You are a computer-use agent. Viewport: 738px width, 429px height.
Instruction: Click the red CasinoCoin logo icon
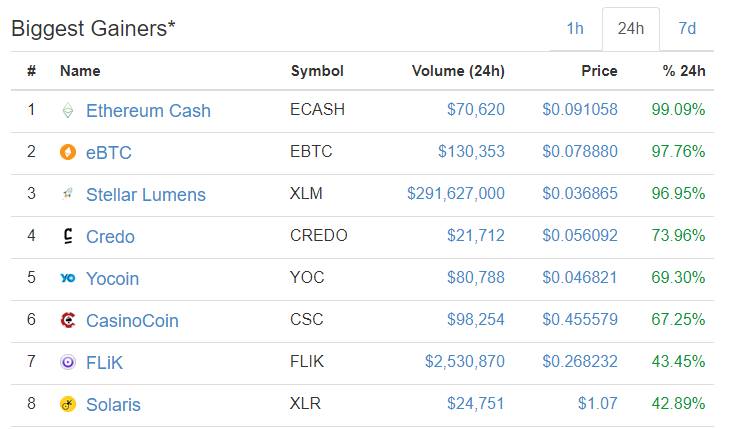click(x=68, y=320)
